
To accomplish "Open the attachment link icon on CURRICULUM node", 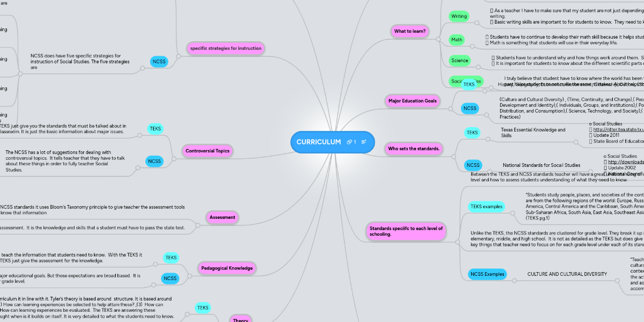I will pos(349,142).
